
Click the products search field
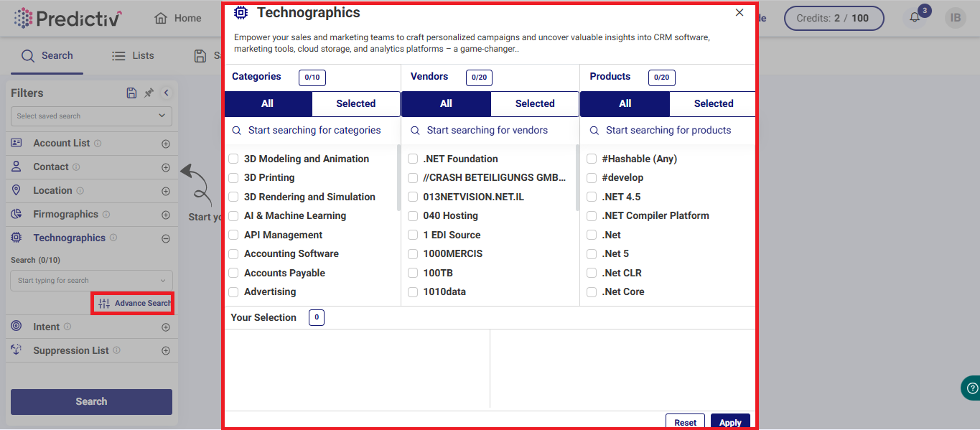(669, 130)
